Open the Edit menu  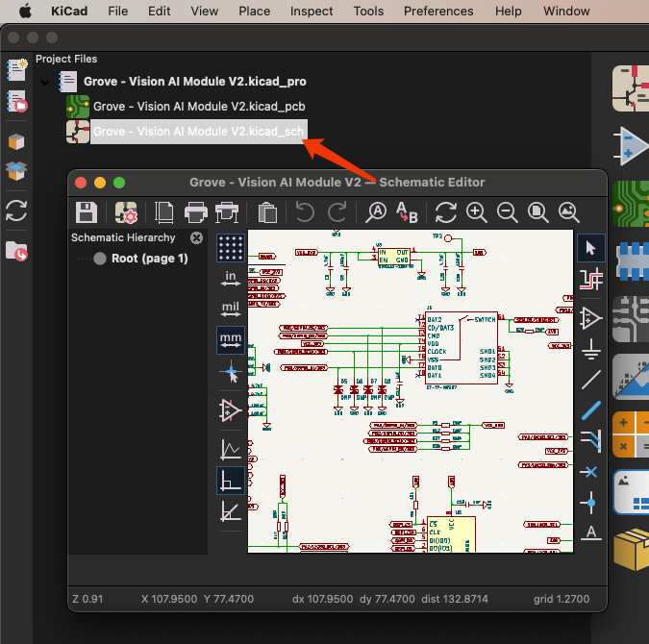click(160, 12)
